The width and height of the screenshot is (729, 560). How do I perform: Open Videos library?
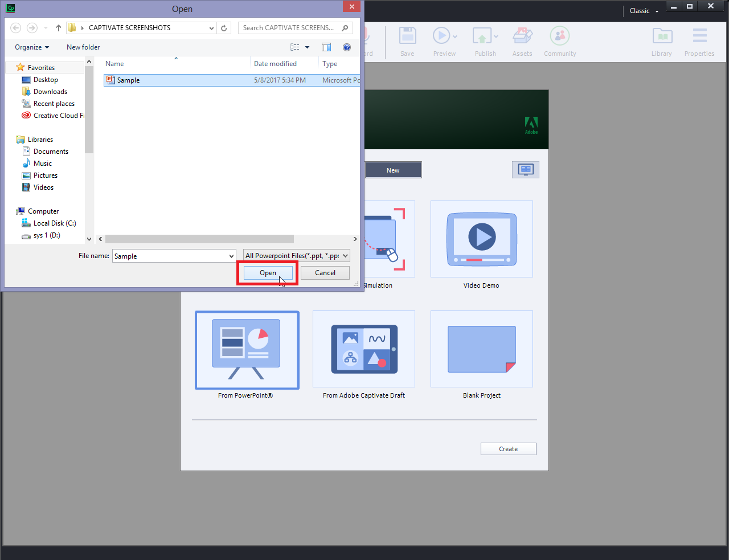tap(43, 187)
